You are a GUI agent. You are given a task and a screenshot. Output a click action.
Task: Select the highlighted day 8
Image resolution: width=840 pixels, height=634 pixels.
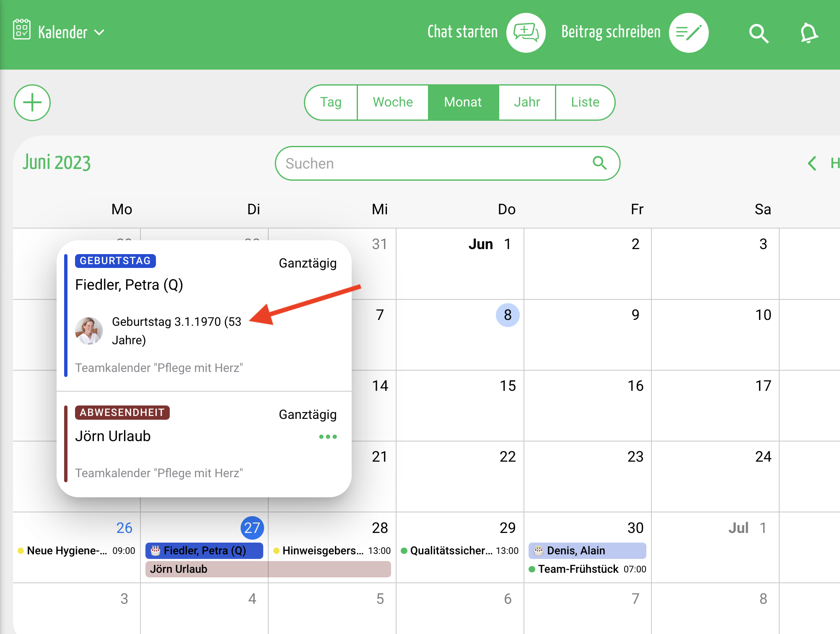pyautogui.click(x=508, y=315)
